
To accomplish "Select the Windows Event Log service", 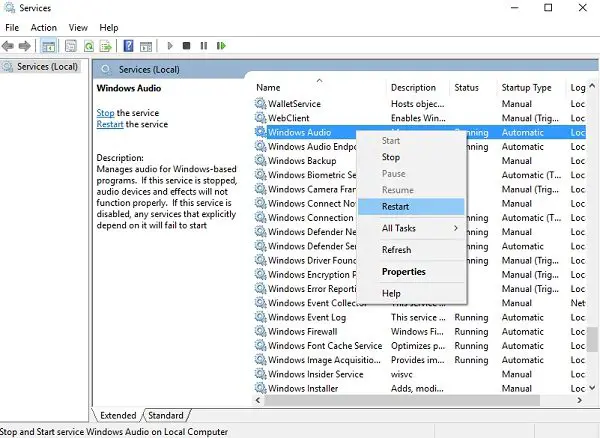I will (x=420, y=317).
